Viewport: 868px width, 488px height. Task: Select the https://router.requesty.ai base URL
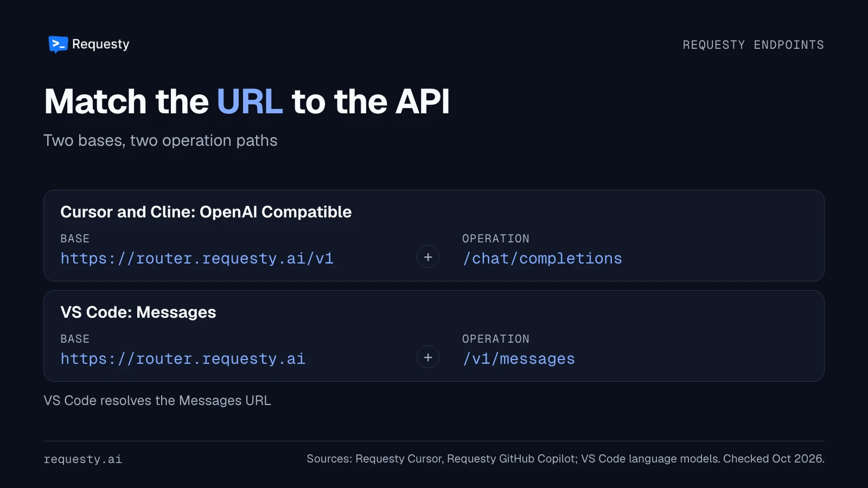(x=183, y=359)
